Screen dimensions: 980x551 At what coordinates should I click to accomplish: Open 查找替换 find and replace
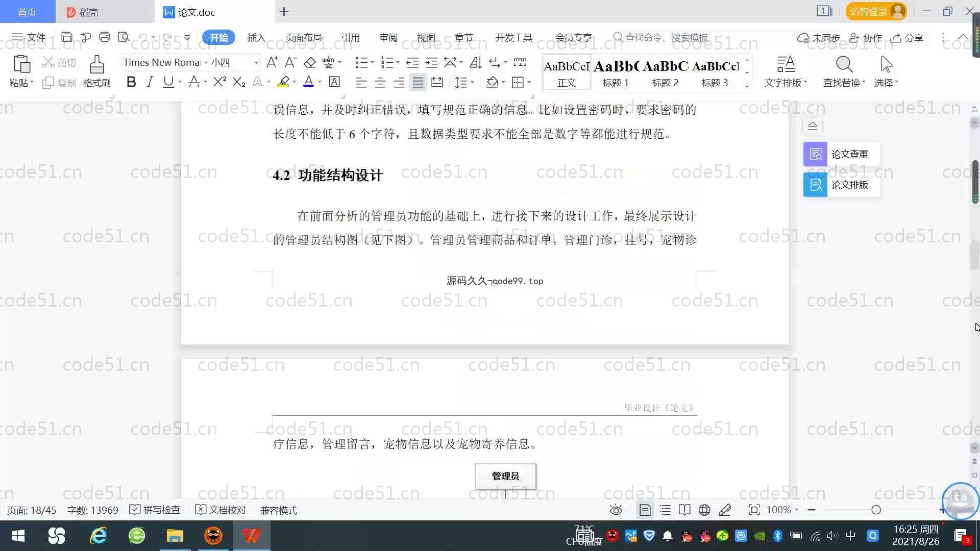tap(844, 71)
